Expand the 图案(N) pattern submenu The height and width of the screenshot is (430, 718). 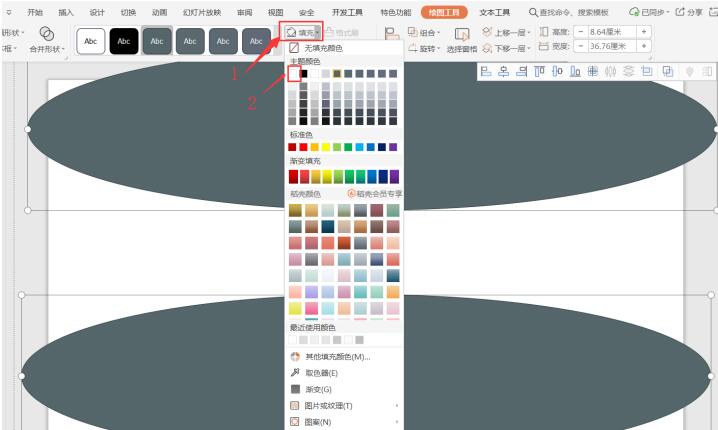[319, 422]
